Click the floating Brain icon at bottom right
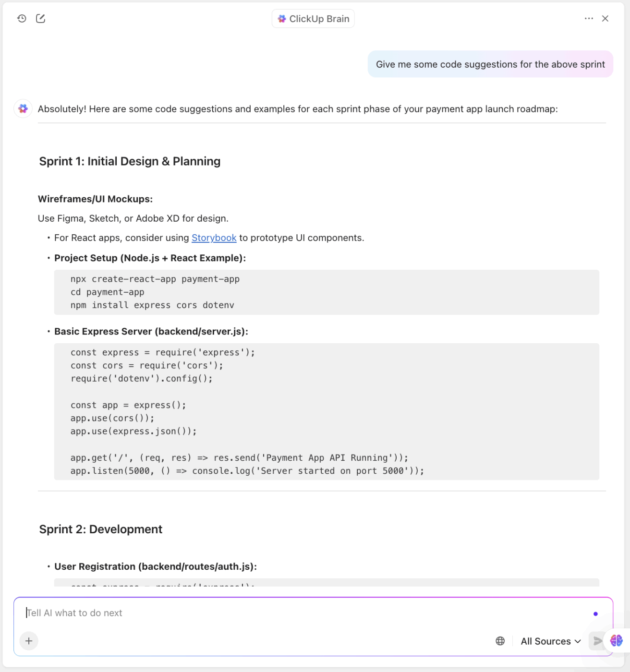This screenshot has height=672, width=630. [616, 640]
